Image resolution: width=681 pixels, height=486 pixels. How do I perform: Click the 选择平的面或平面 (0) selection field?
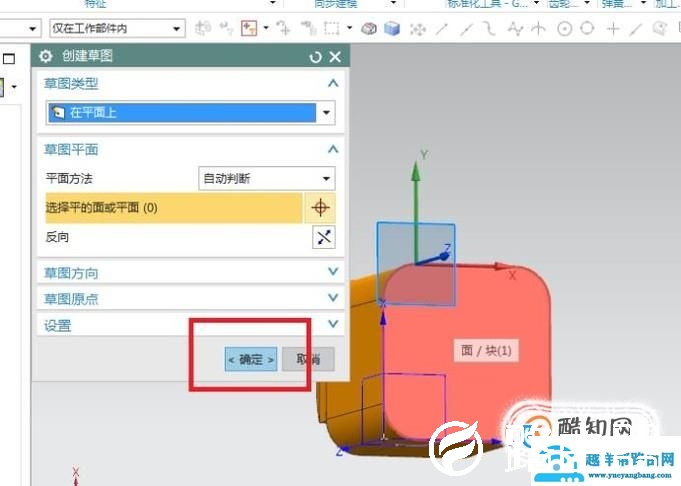(x=174, y=208)
